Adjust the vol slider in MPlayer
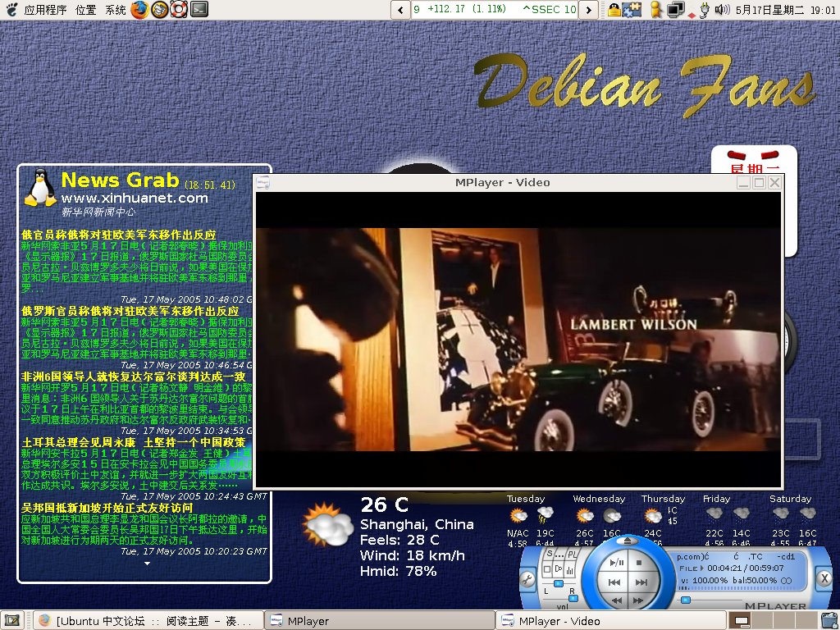The height and width of the screenshot is (630, 840). (x=573, y=598)
